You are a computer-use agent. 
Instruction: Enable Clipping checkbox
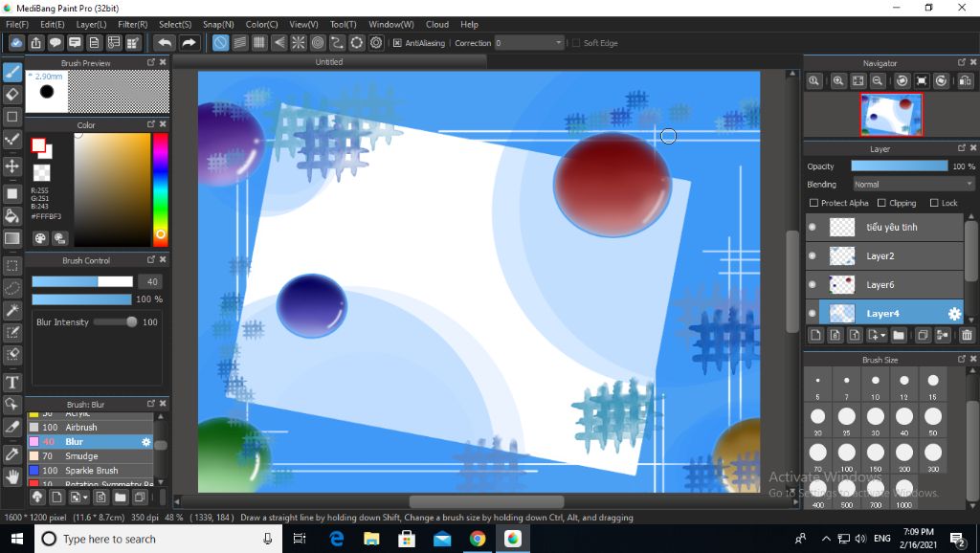[x=881, y=203]
